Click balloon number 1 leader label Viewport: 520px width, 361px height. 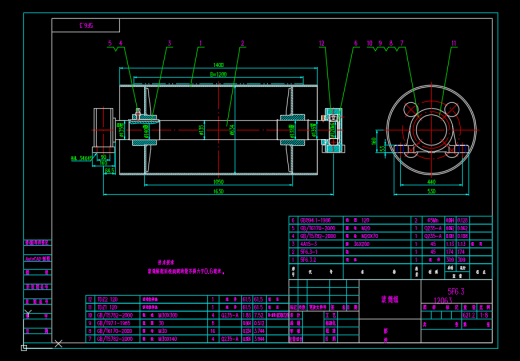200,43
